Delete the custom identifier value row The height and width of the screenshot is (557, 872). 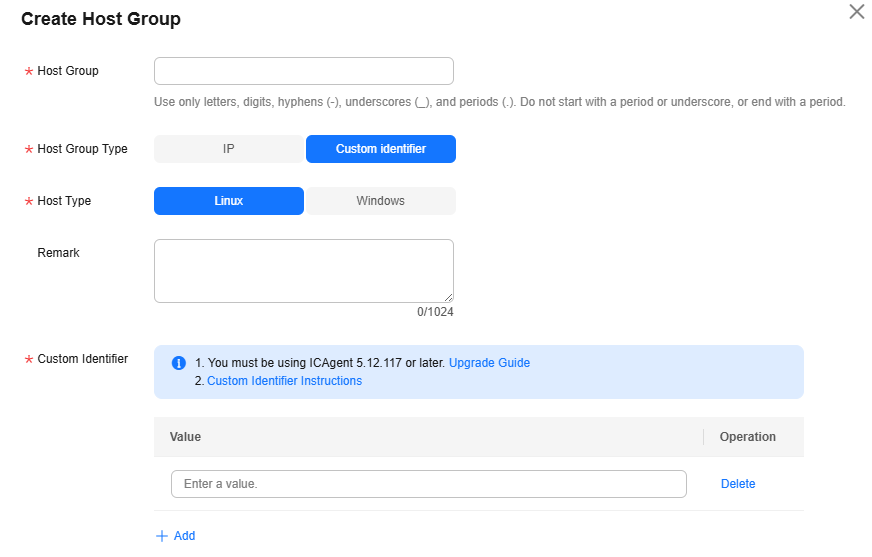(738, 484)
